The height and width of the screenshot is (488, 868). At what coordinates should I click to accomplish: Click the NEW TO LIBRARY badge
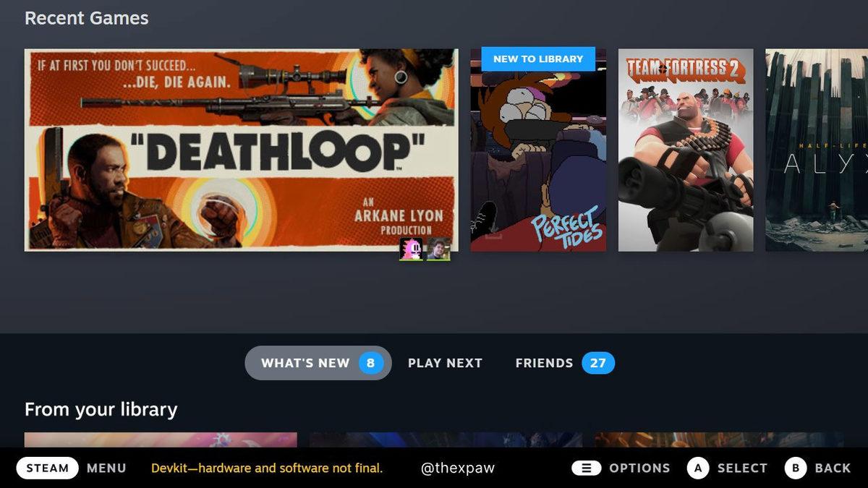538,59
